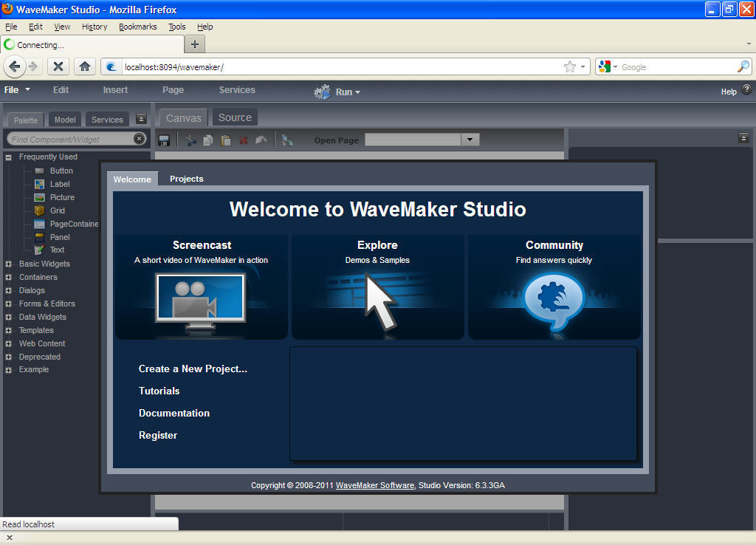Viewport: 756px width, 545px height.
Task: Expand the Forms & Editors group
Action: (8, 304)
